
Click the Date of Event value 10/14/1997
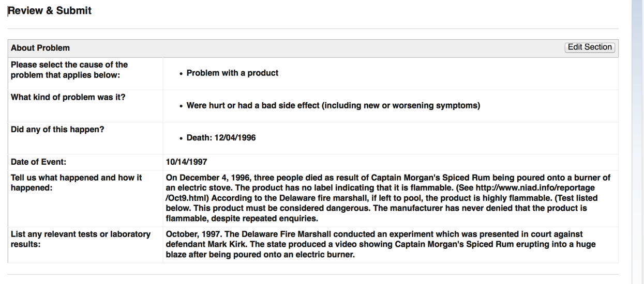187,162
